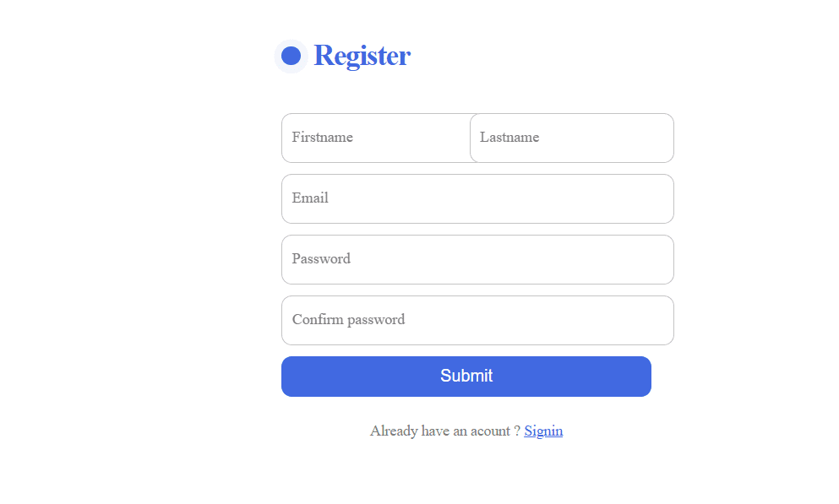Click the 'Already have an acount ?' text
839x504 pixels.
point(445,431)
